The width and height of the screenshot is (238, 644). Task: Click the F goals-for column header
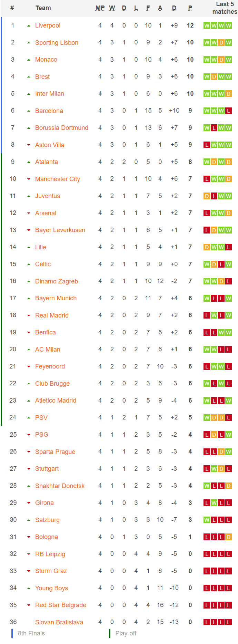point(148,8)
